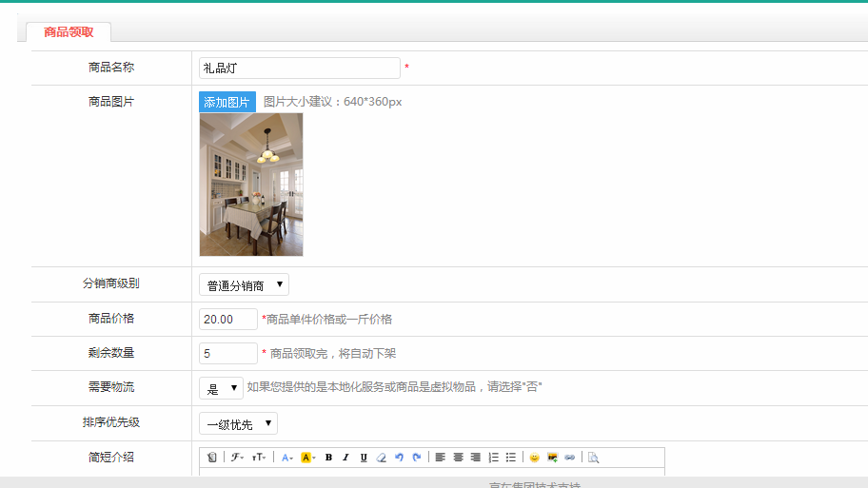Click the uploaded dining room image thumbnail
Screen dimensions: 868x488
[251, 185]
